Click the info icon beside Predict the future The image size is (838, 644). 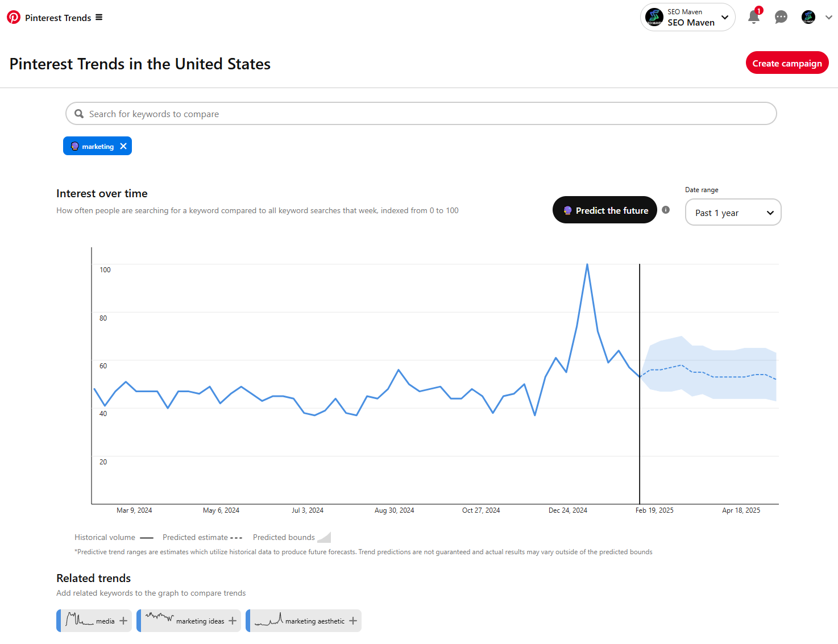(x=666, y=210)
